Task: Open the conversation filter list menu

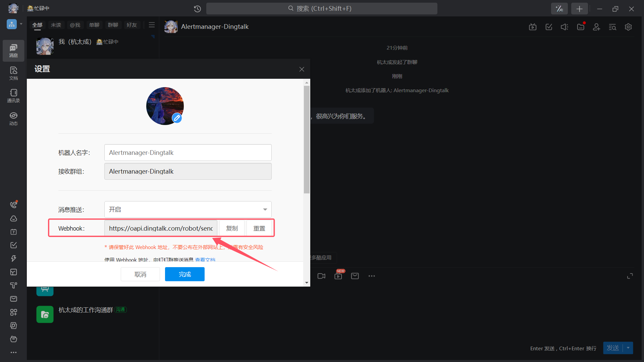Action: 152,25
